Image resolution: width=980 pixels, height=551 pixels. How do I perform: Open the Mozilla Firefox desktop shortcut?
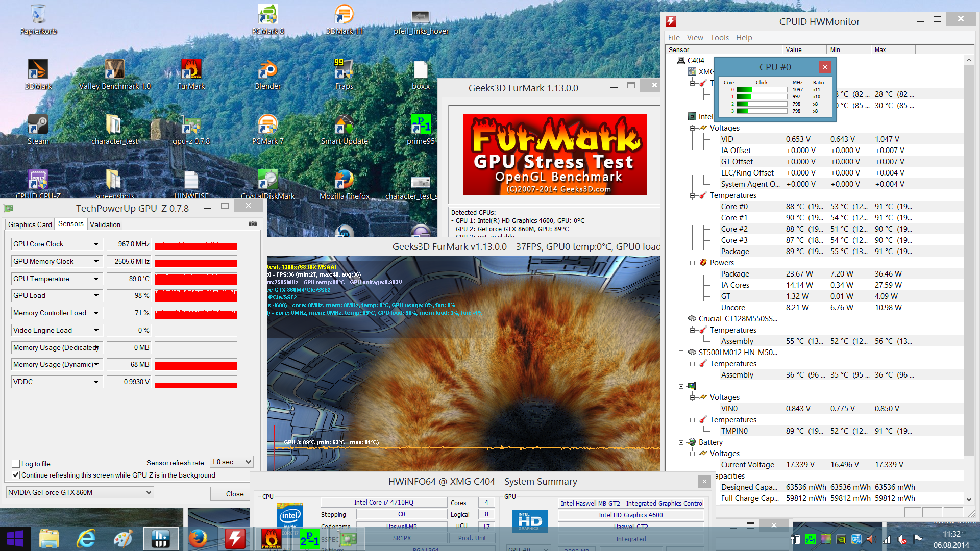point(345,185)
